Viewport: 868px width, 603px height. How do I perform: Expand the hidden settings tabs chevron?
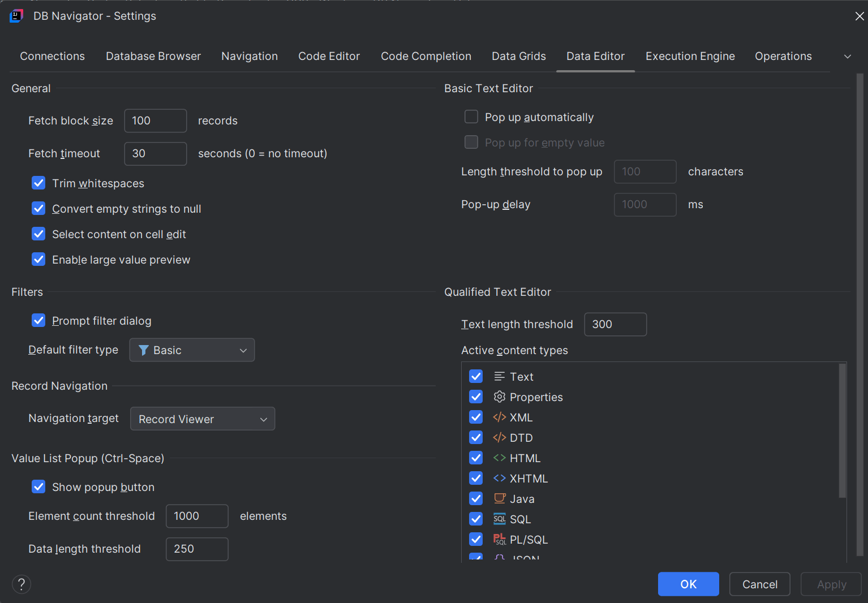(847, 56)
